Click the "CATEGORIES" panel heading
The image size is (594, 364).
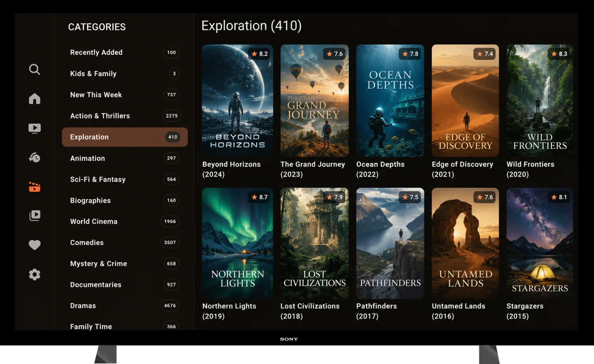pyautogui.click(x=97, y=27)
